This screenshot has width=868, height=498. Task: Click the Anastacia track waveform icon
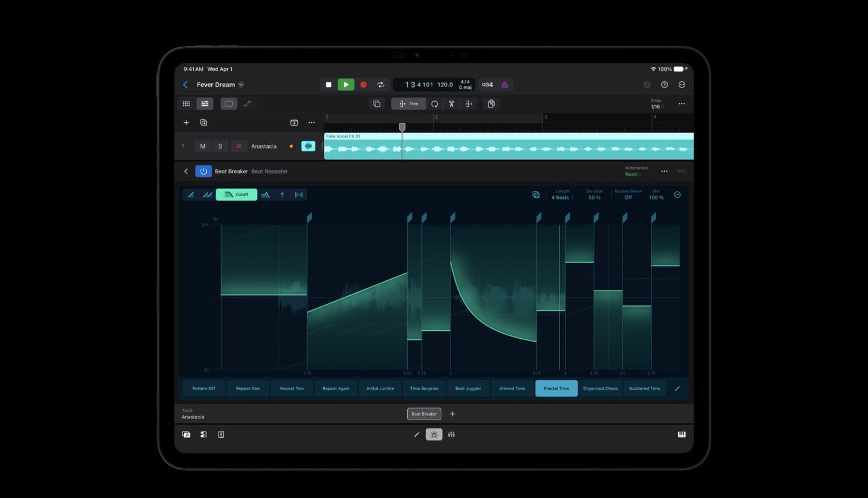(x=308, y=146)
